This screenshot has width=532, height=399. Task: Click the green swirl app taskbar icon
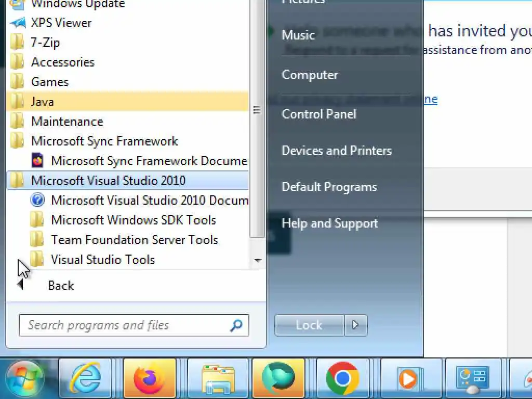pos(278,378)
